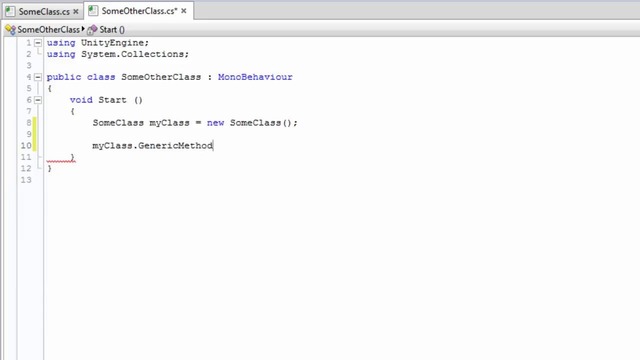Close the SomeClass.cs tab
Image resolution: width=640 pixels, height=360 pixels.
[x=76, y=11]
